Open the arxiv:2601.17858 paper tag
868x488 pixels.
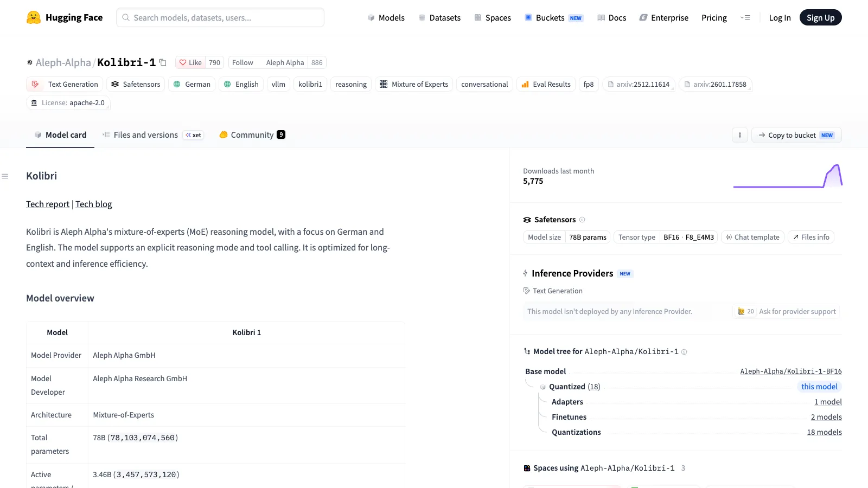tap(715, 84)
